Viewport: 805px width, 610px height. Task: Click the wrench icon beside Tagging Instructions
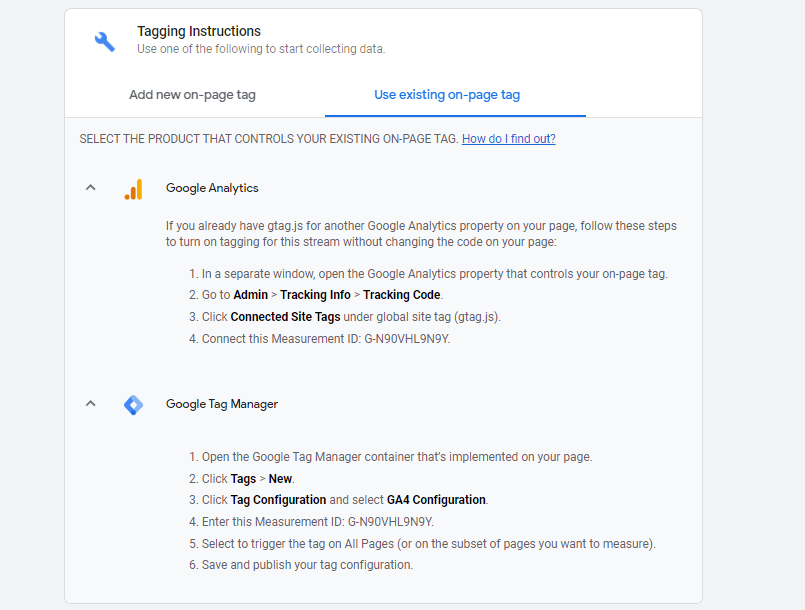pyautogui.click(x=105, y=41)
